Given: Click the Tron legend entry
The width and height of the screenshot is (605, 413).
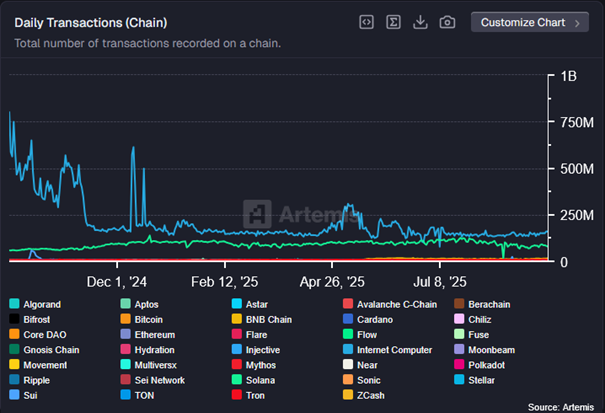Looking at the screenshot, I should click(x=248, y=395).
